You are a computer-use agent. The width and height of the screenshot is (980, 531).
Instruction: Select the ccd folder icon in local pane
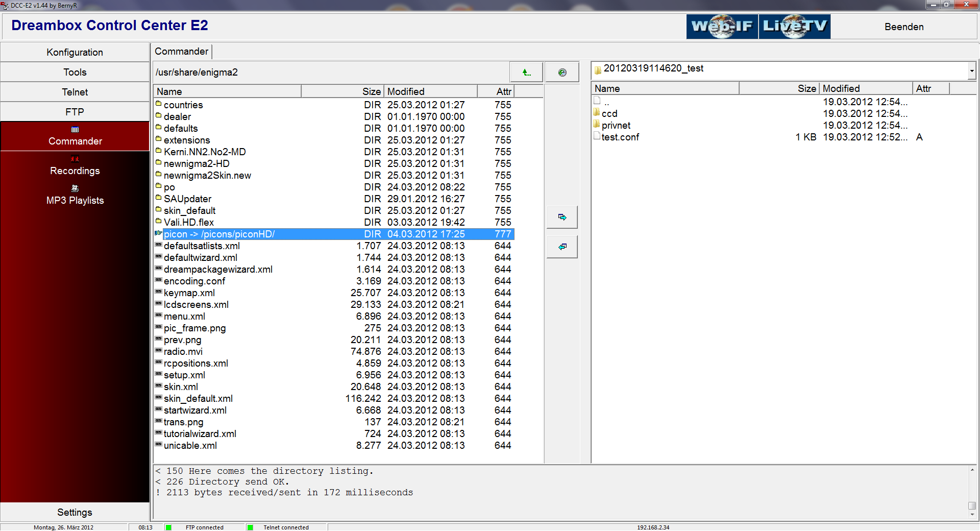[597, 113]
